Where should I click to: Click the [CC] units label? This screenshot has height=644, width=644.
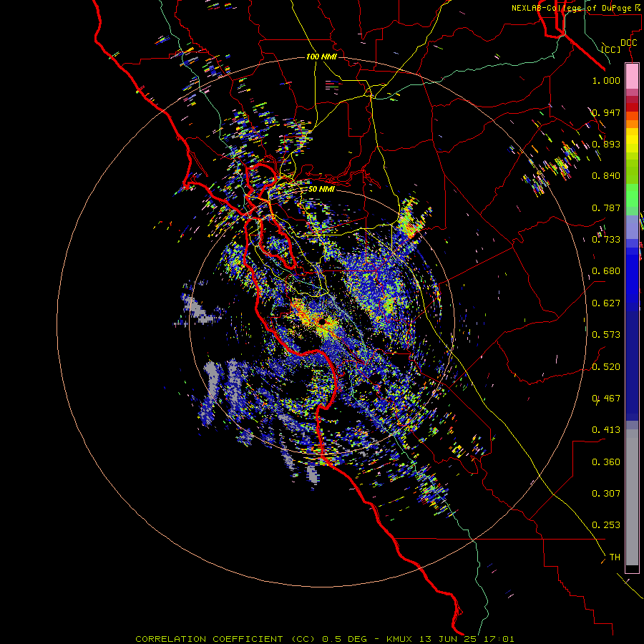(x=610, y=49)
